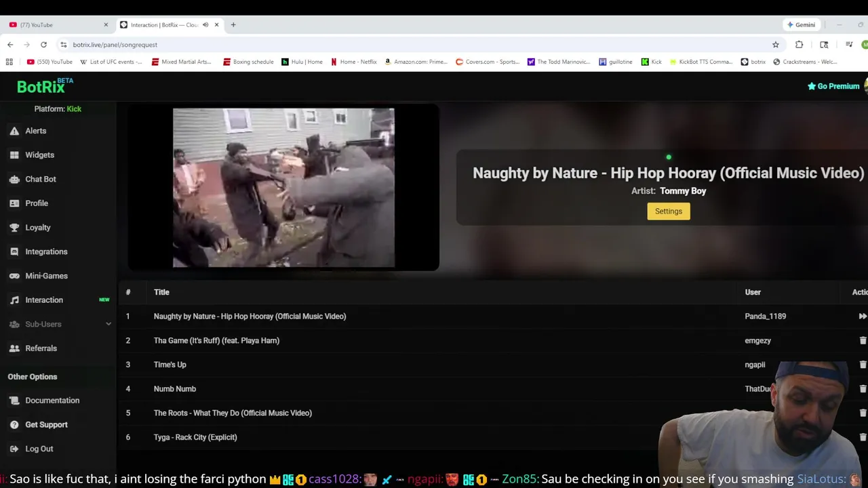Open the botrix bookmark
Viewport: 868px width, 488px height.
753,62
